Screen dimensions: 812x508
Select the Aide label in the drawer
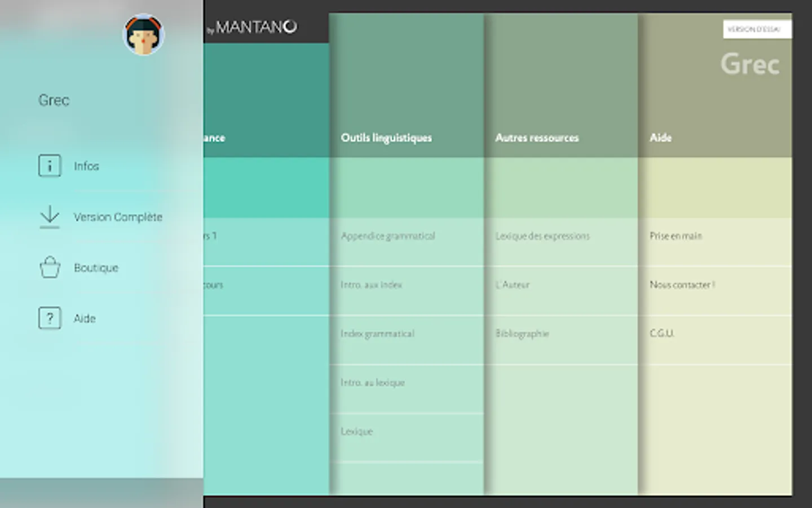click(85, 318)
